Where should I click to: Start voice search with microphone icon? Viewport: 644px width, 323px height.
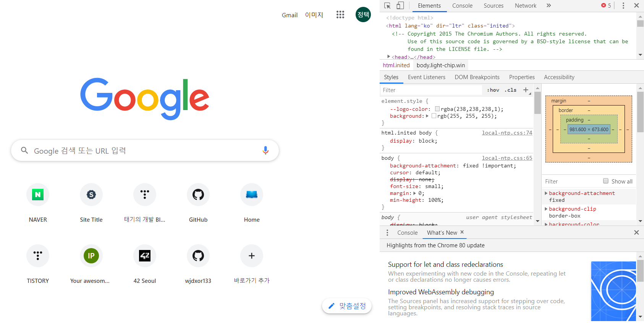click(x=265, y=150)
